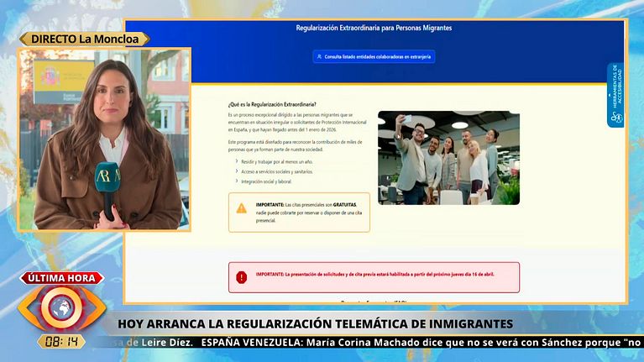
Task: Click the AR logo on the microphone
Action: coord(107,175)
